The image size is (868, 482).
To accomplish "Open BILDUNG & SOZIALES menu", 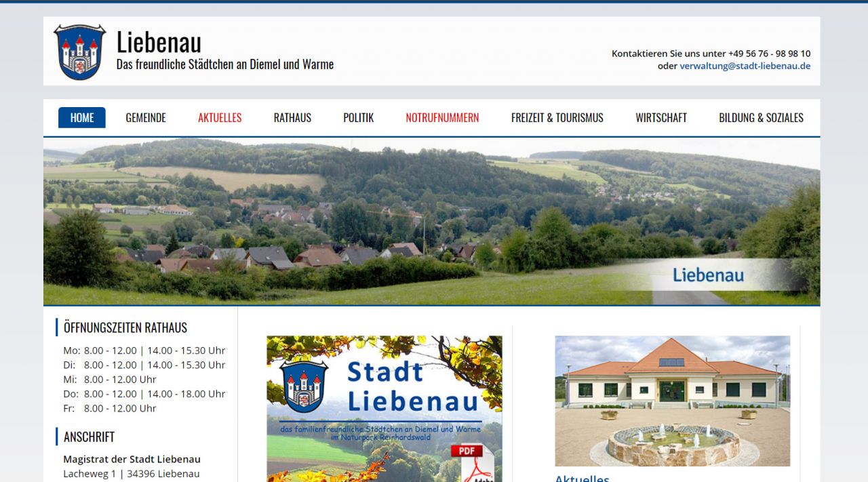I will [761, 117].
